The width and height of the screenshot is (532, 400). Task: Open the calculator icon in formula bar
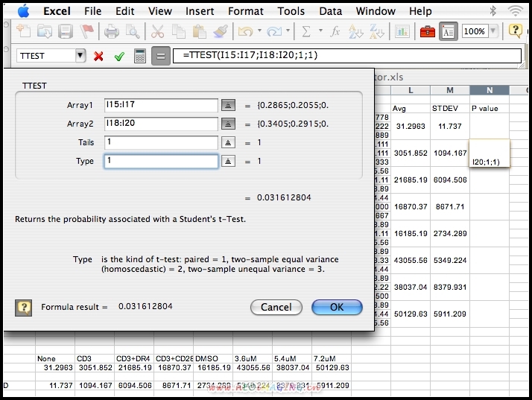point(139,56)
